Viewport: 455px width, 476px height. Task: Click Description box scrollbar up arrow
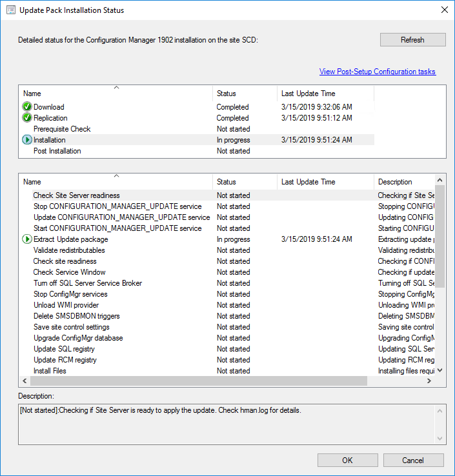(x=440, y=411)
